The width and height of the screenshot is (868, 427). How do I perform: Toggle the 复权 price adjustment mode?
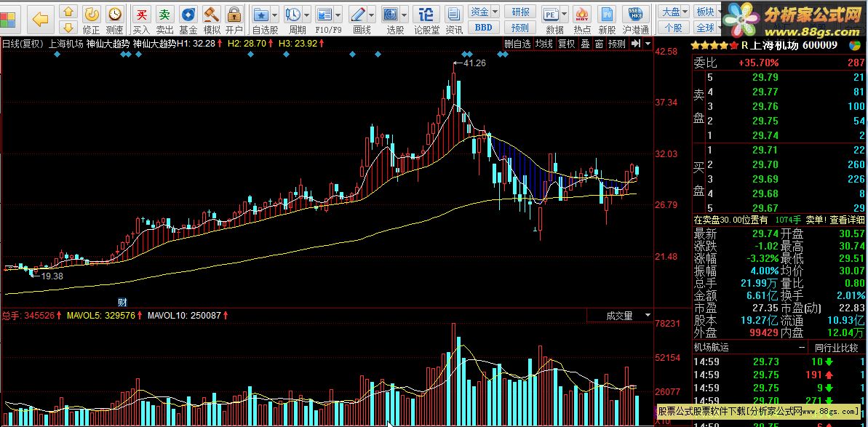[x=566, y=44]
